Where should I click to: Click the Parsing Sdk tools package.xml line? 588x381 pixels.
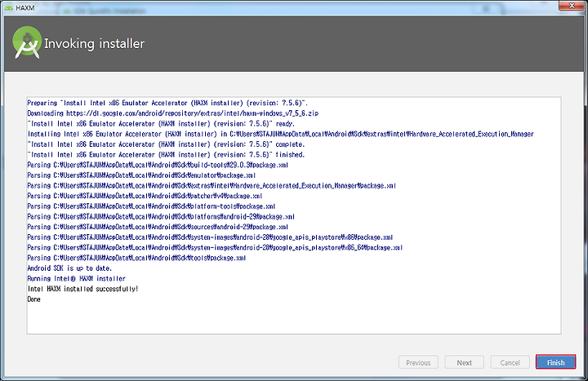pyautogui.click(x=136, y=258)
